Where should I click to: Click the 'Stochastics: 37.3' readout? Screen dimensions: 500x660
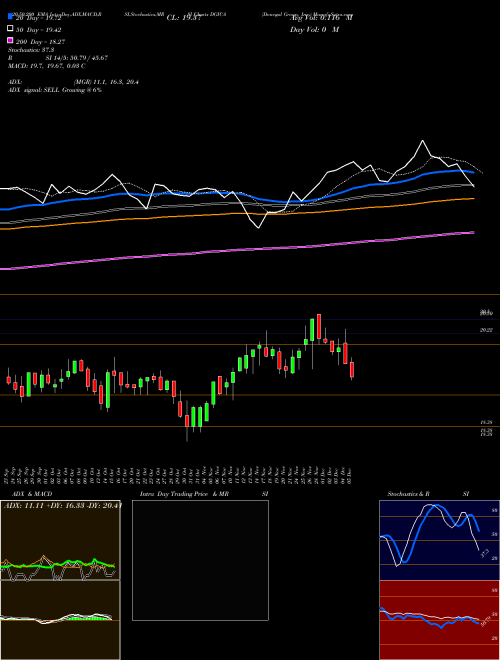31,50
